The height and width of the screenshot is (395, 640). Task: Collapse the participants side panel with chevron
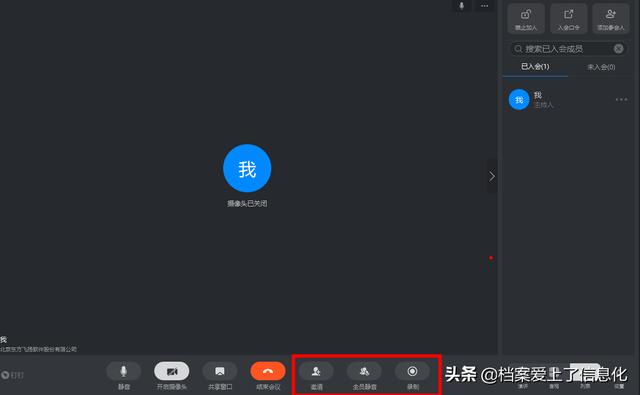pyautogui.click(x=492, y=176)
